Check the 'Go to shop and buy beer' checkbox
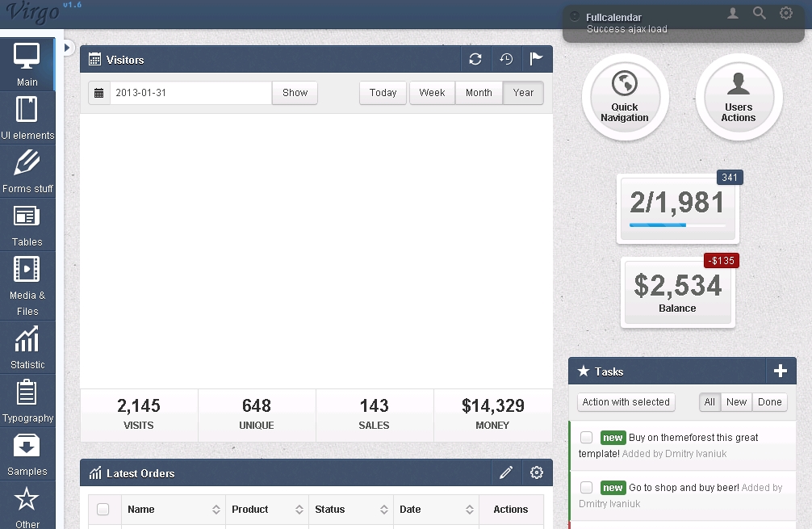This screenshot has width=812, height=529. tap(587, 488)
